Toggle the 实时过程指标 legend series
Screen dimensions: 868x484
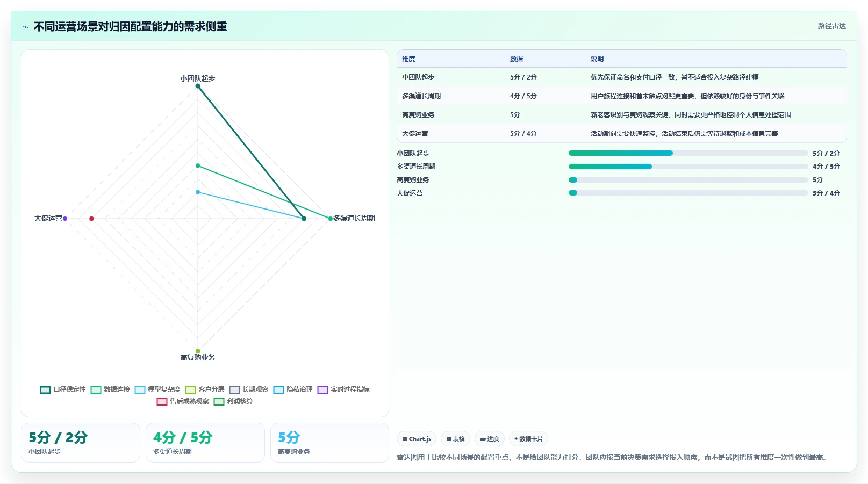[x=343, y=389]
